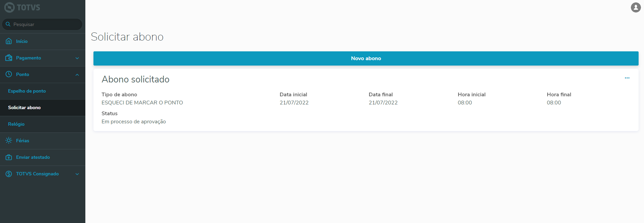Click the Data inicial label
Screen dimensions: 644x223
pos(293,95)
